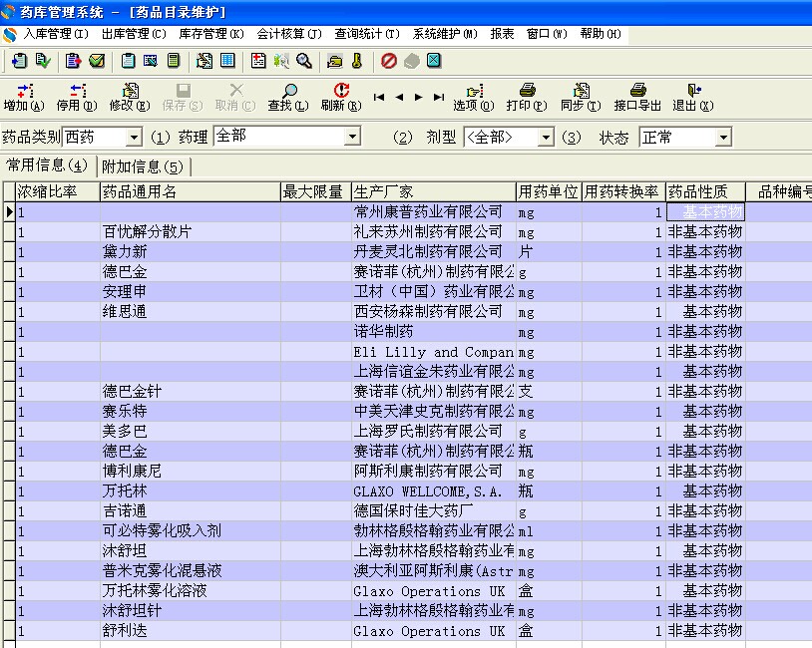Click the GLAXO WELLCOME, S.A. manufacturer cell

pos(434,491)
